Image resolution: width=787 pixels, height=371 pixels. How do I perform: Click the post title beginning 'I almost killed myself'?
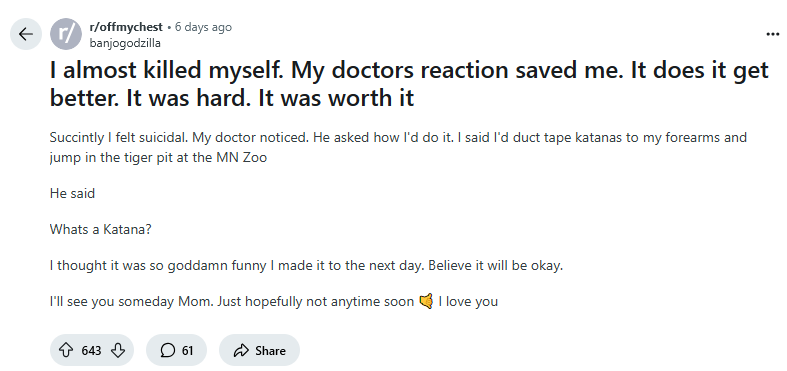(x=409, y=83)
